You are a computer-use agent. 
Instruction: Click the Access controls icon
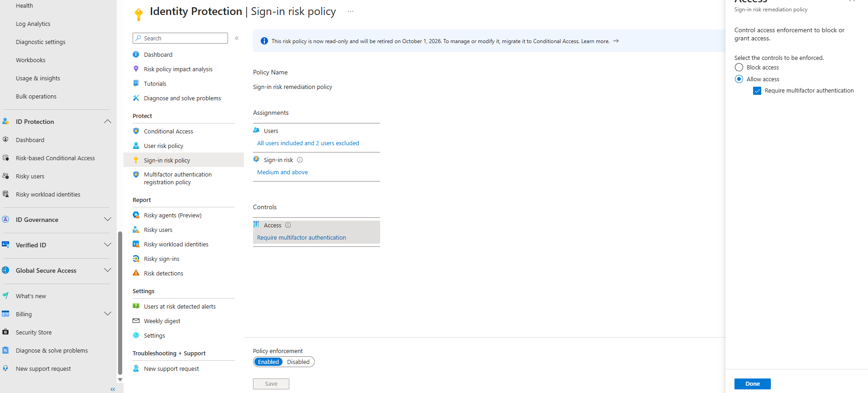[x=256, y=225]
